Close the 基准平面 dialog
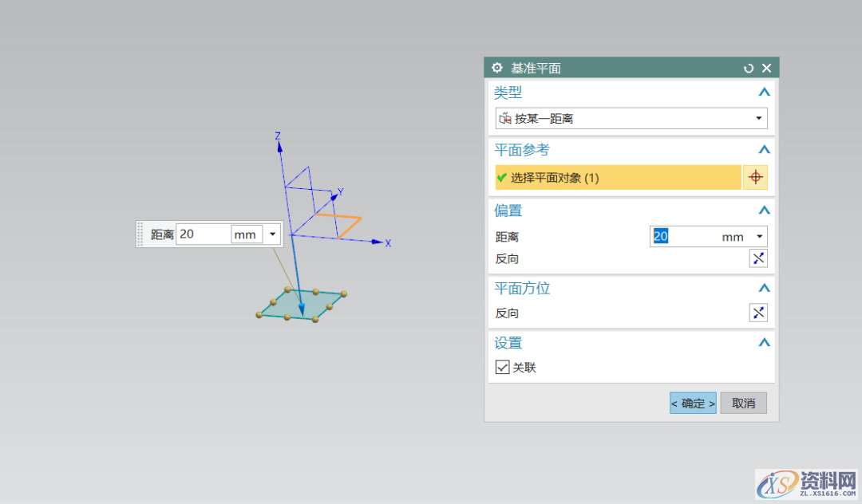This screenshot has height=504, width=862. coord(766,69)
